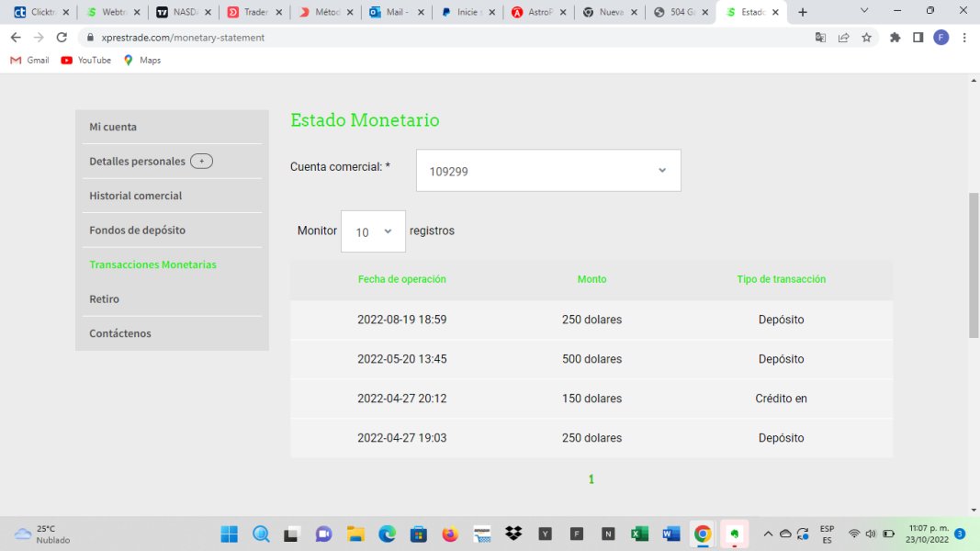Select row dated 2022-04-27 19:03

pos(591,438)
